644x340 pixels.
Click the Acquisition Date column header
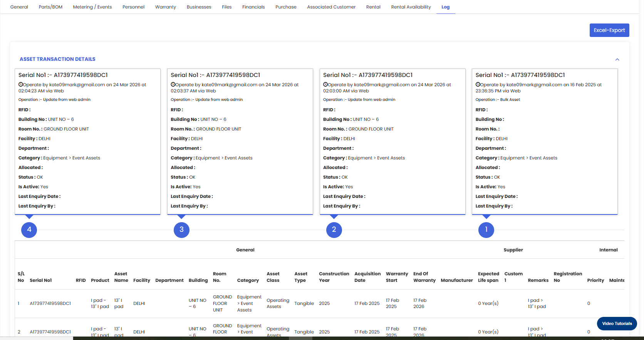[x=367, y=277]
